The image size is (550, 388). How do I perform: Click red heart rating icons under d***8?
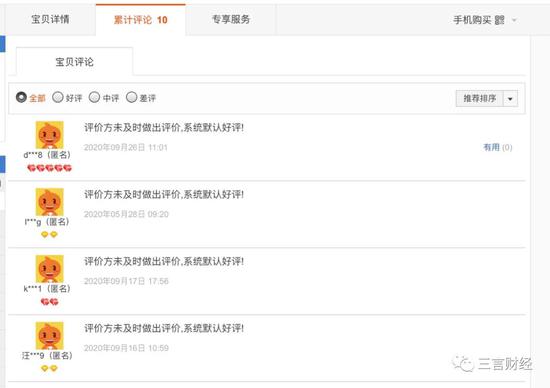pyautogui.click(x=49, y=168)
